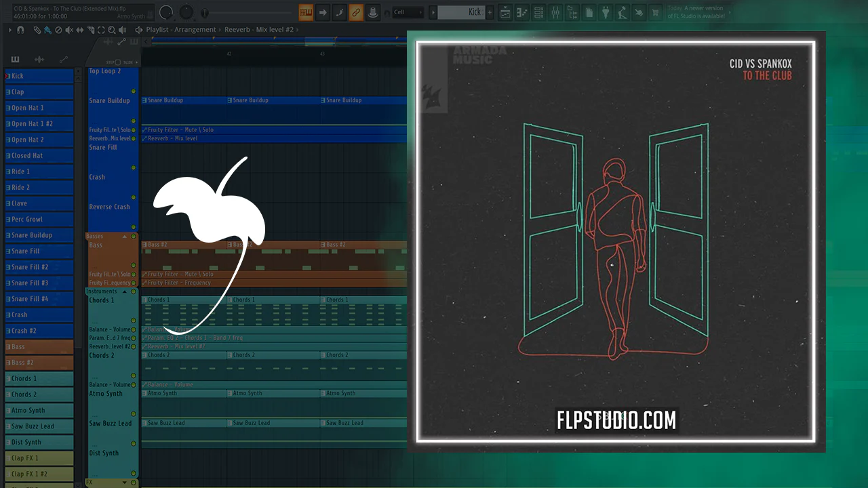Select the Closed Hat pattern in picker

39,155
